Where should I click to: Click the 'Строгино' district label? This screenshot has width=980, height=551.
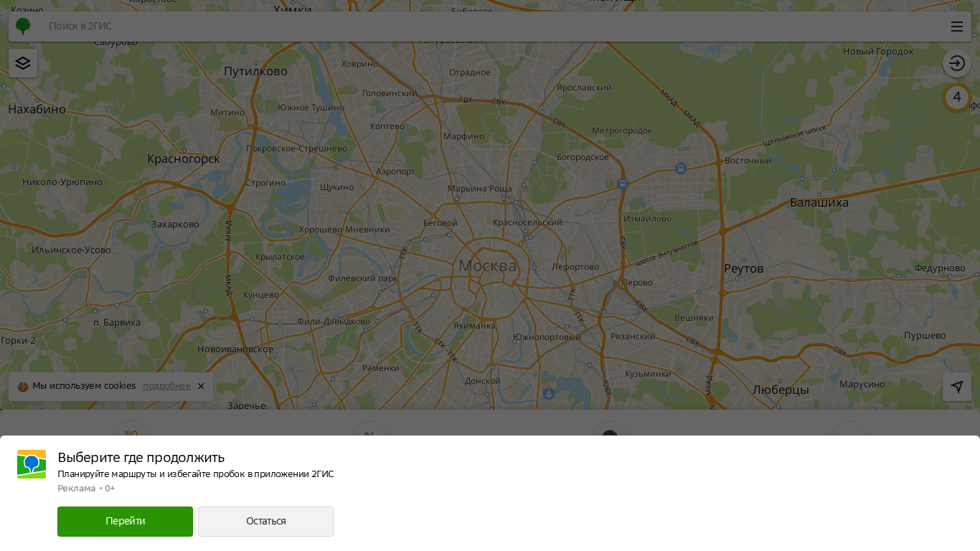point(265,183)
